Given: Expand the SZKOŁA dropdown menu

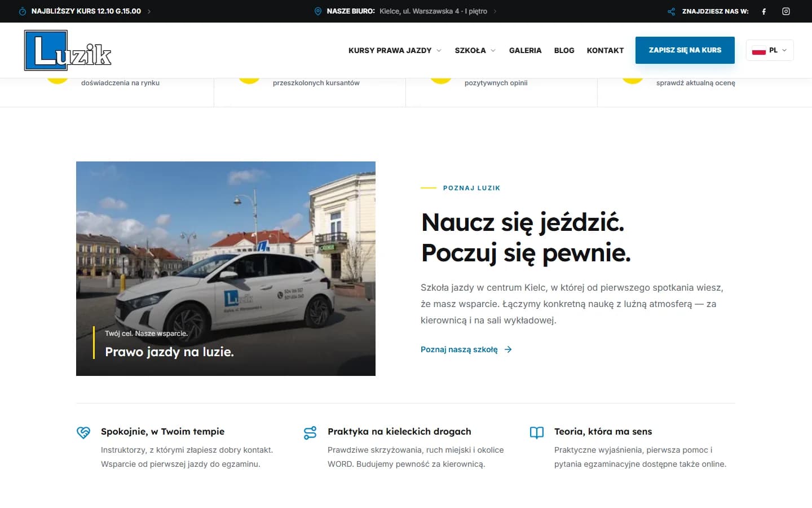Looking at the screenshot, I should click(x=475, y=50).
